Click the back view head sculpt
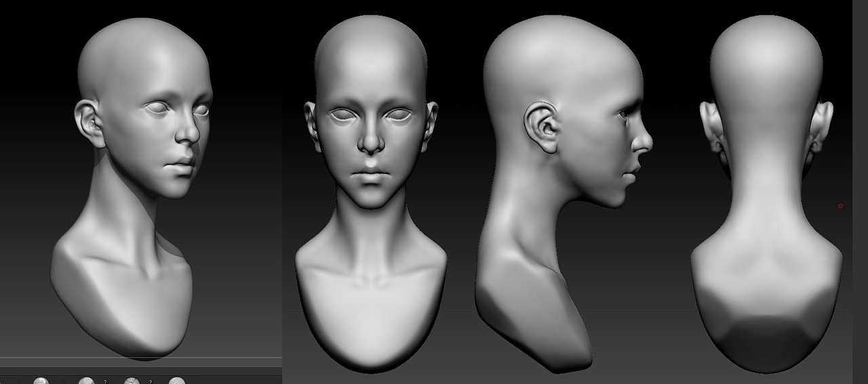Screen dimensions: 868x384 pyautogui.click(x=766, y=194)
